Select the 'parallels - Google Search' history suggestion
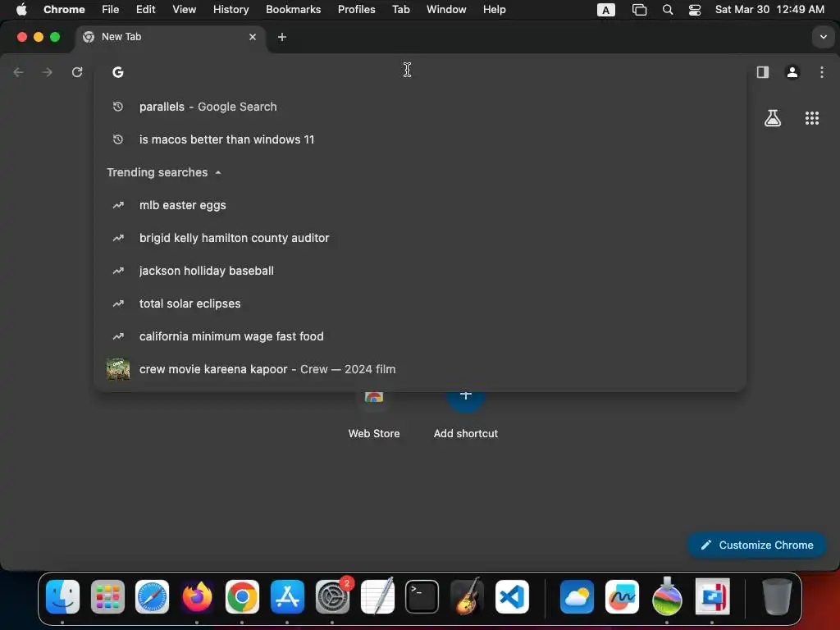The width and height of the screenshot is (840, 630). click(420, 107)
